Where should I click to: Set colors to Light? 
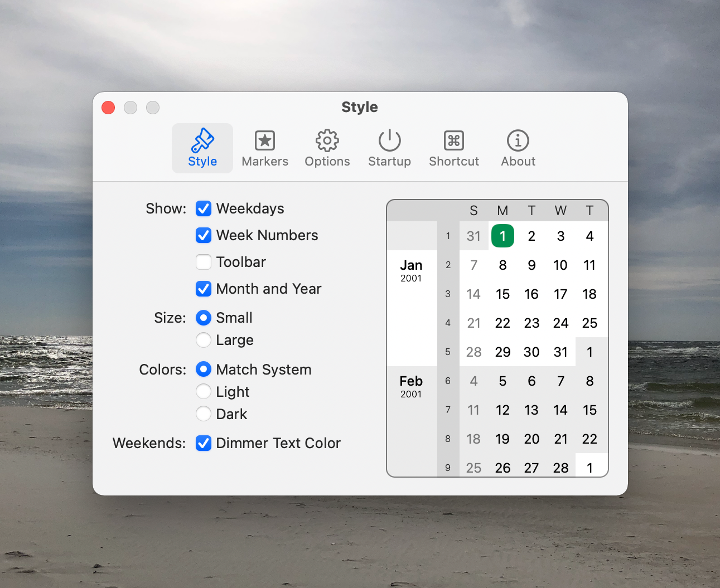pyautogui.click(x=204, y=392)
